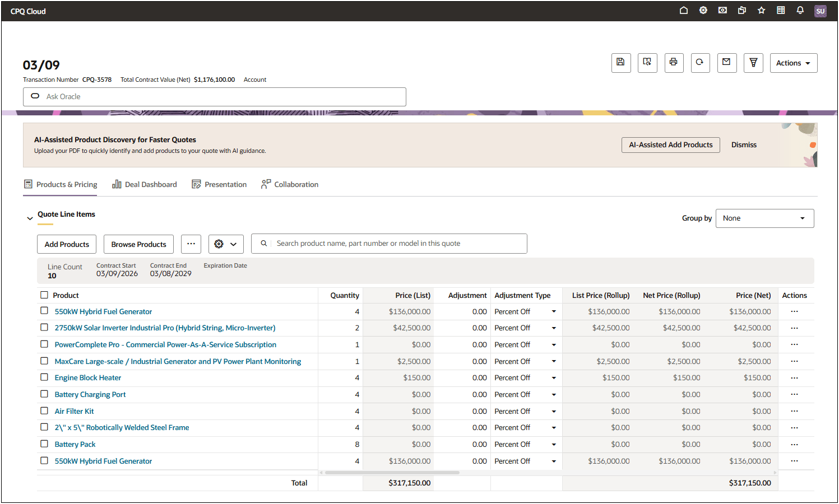This screenshot has width=839, height=504.
Task: Open notifications with the bell icon
Action: click(800, 11)
